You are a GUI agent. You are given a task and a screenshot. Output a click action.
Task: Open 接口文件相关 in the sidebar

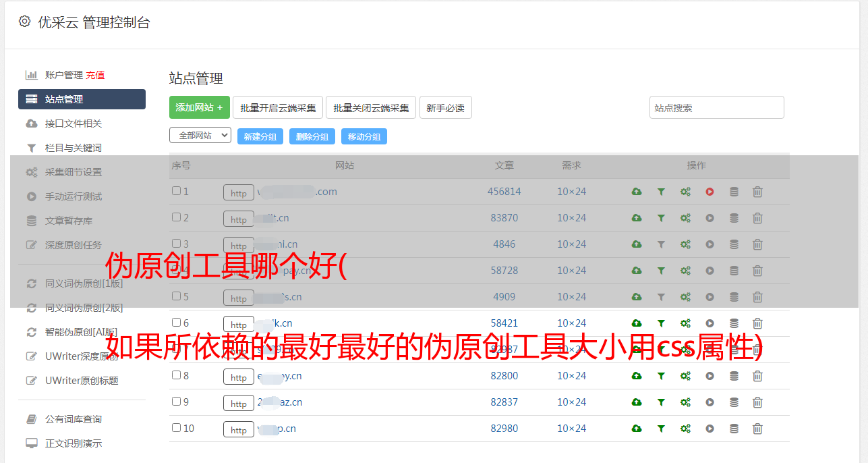point(74,124)
